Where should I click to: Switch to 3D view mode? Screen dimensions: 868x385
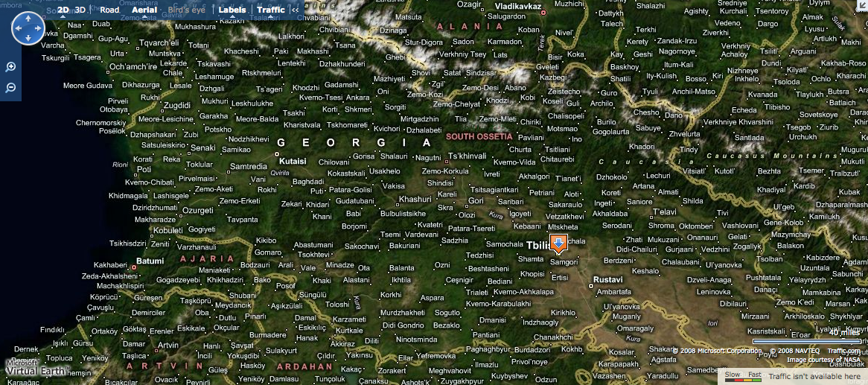click(x=80, y=10)
